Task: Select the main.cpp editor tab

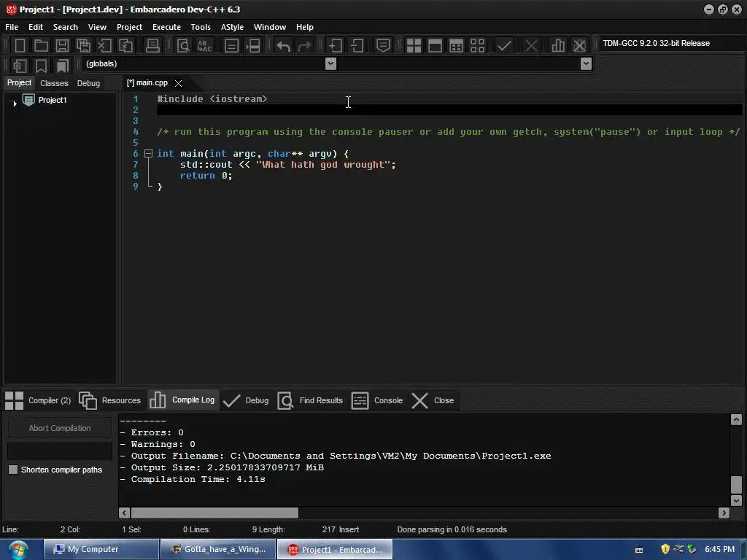Action: coord(147,83)
